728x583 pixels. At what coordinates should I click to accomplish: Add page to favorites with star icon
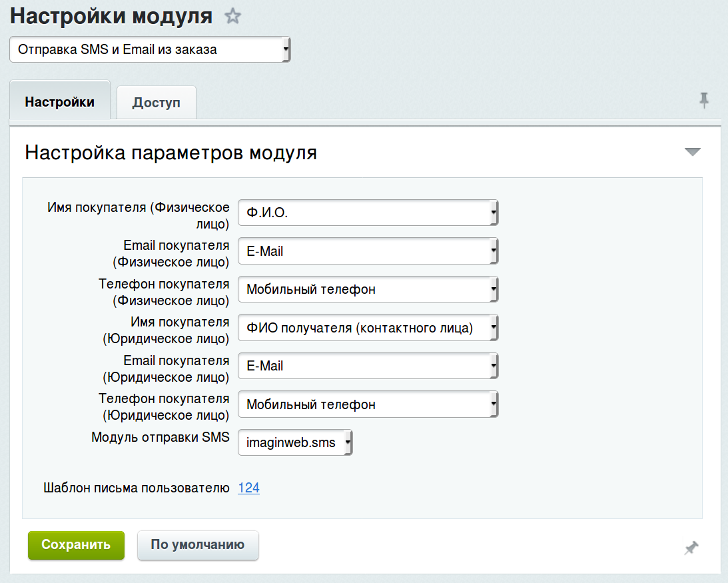(x=232, y=16)
